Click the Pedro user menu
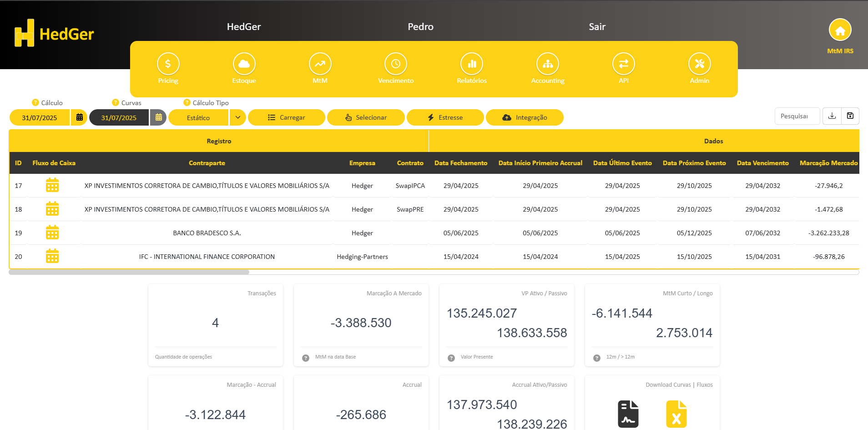 420,27
